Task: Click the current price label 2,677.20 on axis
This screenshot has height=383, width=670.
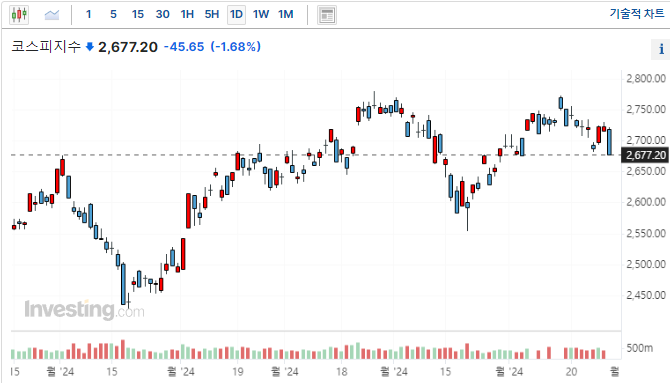Action: [x=645, y=155]
